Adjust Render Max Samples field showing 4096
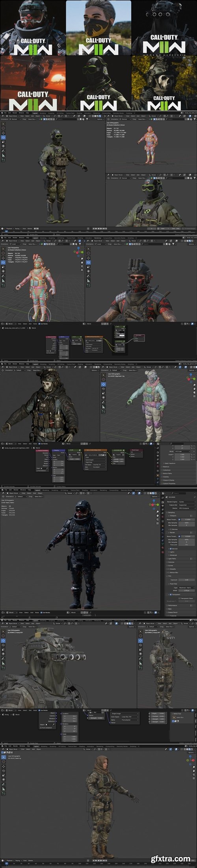Viewport: 197px width, 868px height. 187,539
